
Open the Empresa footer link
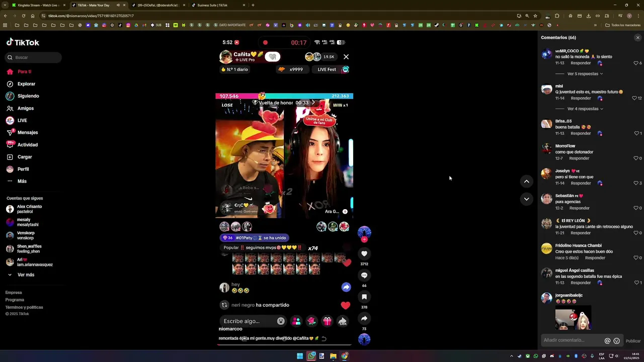click(14, 293)
